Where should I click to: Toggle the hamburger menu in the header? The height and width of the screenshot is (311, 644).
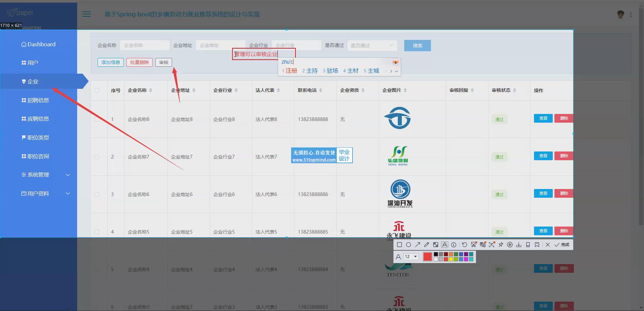[x=87, y=14]
